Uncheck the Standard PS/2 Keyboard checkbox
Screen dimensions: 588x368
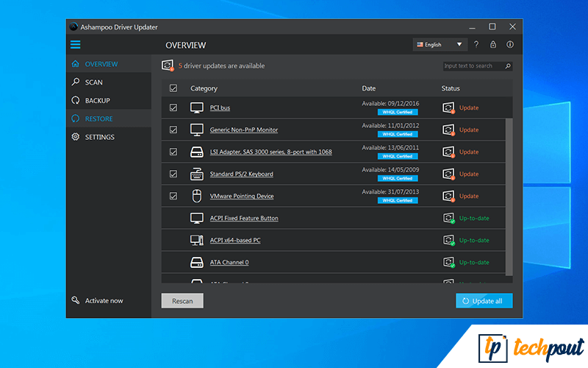pyautogui.click(x=173, y=174)
